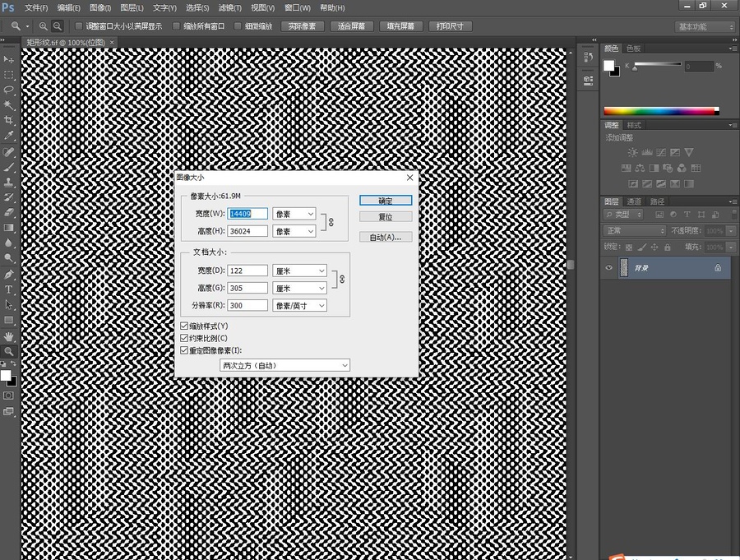Select the Eyedropper tool

point(8,136)
